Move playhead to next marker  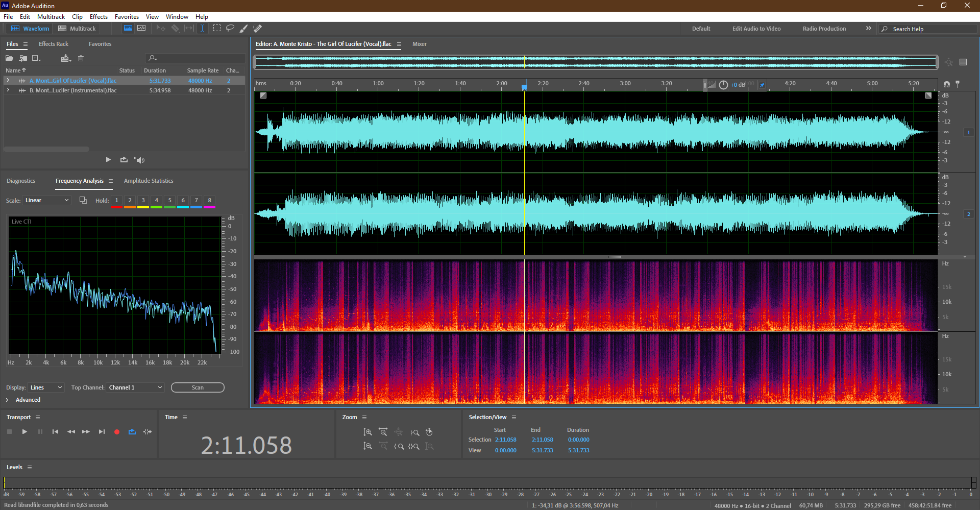coord(102,432)
